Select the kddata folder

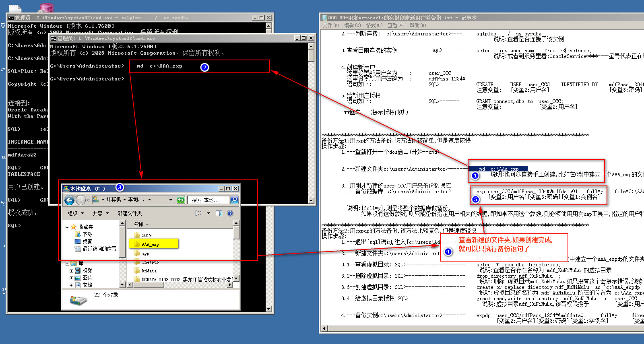(149, 271)
